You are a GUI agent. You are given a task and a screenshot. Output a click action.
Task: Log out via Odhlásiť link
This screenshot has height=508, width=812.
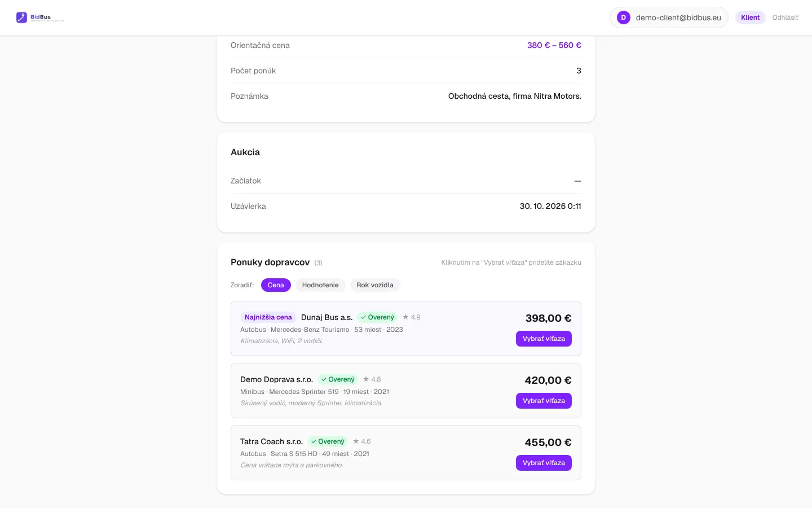(x=785, y=17)
